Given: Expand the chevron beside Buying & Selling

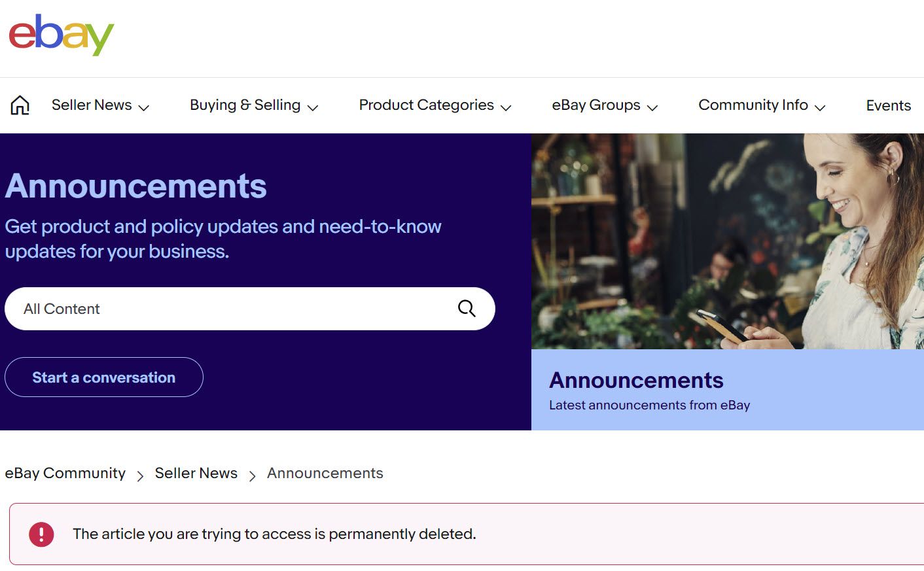Looking at the screenshot, I should click(313, 108).
